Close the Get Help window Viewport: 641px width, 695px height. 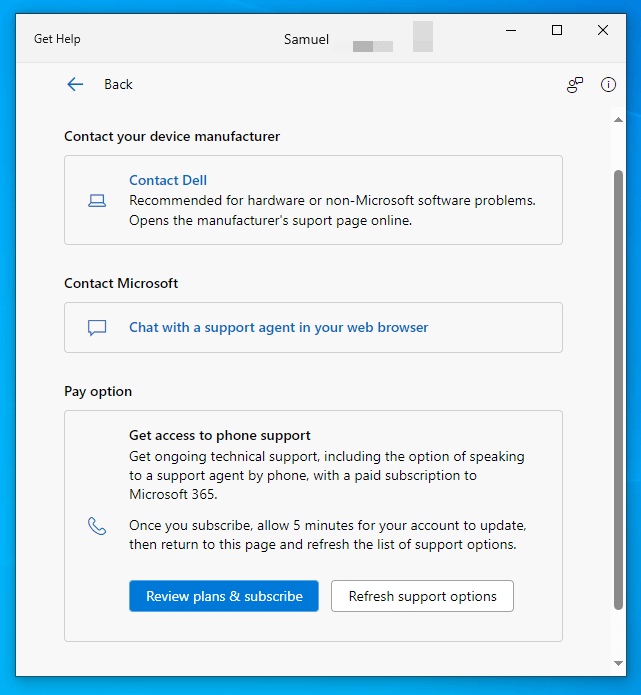click(x=603, y=30)
